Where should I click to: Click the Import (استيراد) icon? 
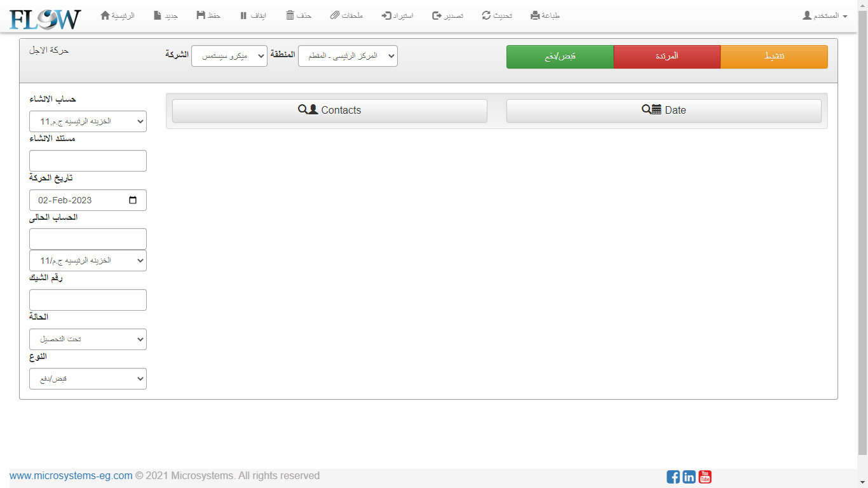click(386, 15)
